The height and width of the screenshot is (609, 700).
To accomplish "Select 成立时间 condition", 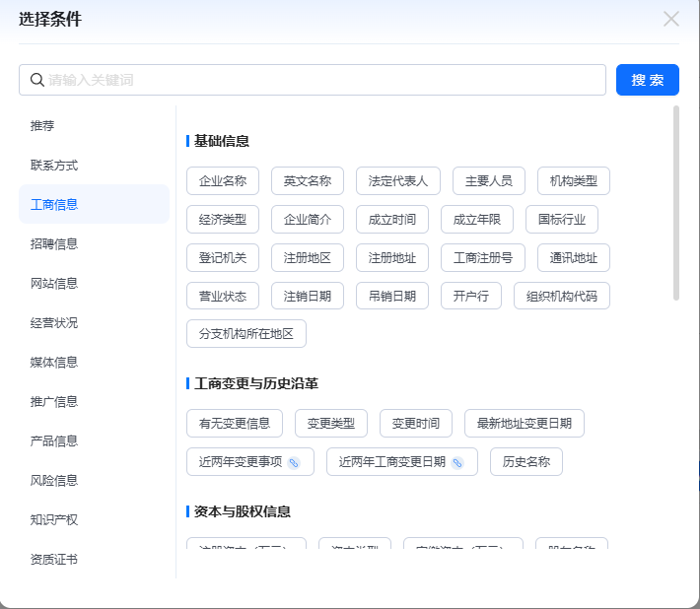I will (x=392, y=219).
